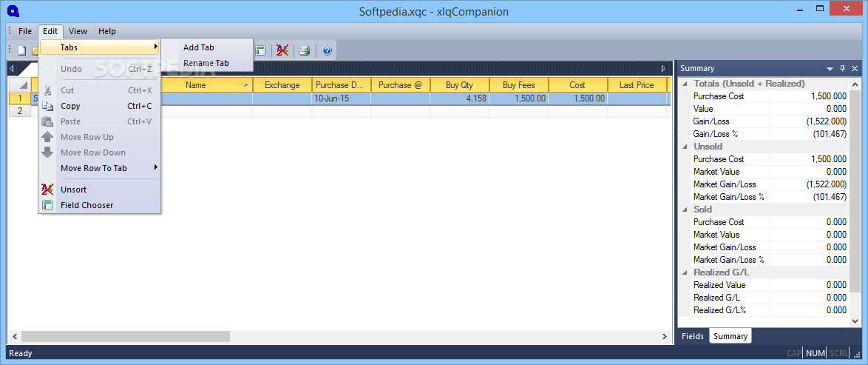Close the Summary panel

pos(855,68)
